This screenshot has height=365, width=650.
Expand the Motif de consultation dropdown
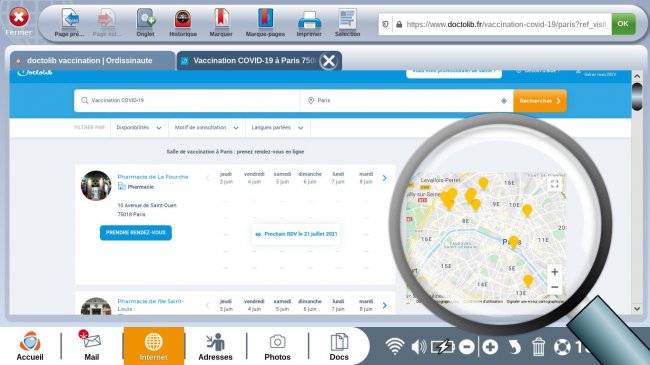(207, 128)
